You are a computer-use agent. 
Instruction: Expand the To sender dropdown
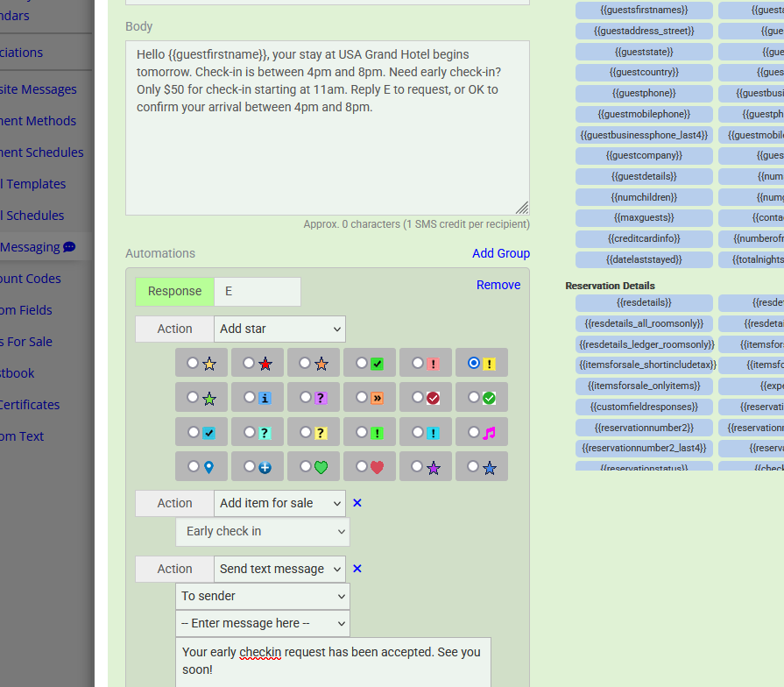pyautogui.click(x=262, y=596)
